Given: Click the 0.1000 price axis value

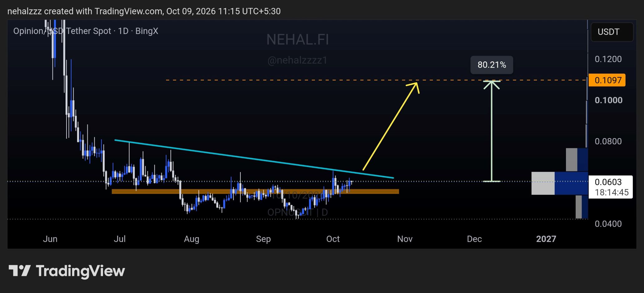Looking at the screenshot, I should point(608,100).
